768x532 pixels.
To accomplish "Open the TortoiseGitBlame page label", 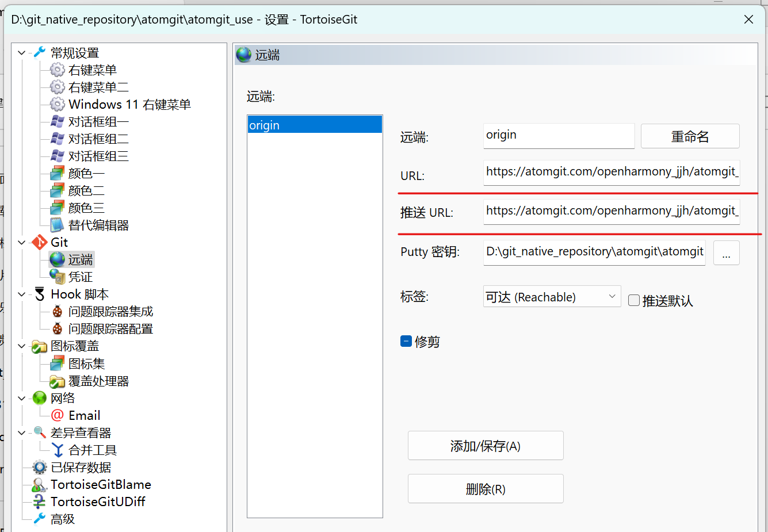I will tap(101, 484).
